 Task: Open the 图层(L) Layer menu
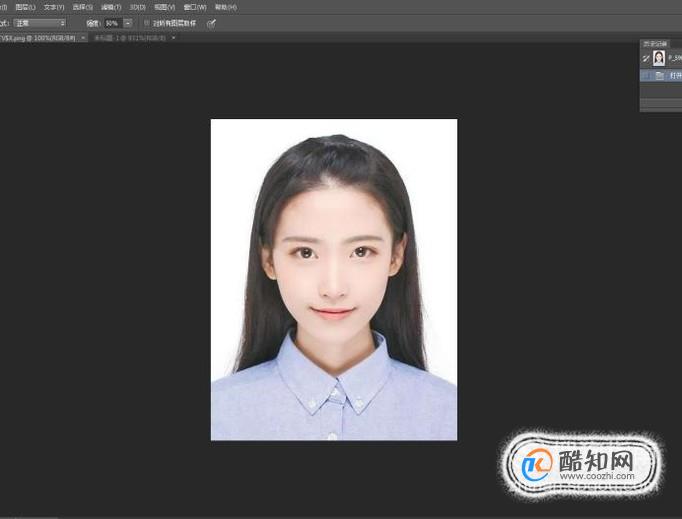[x=25, y=7]
